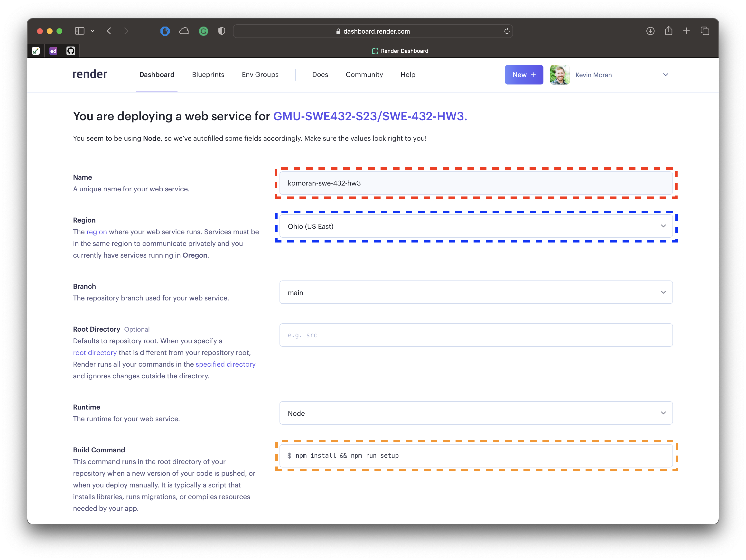The image size is (746, 560).
Task: Open the pinned Gmail-style M tab
Action: [x=36, y=51]
